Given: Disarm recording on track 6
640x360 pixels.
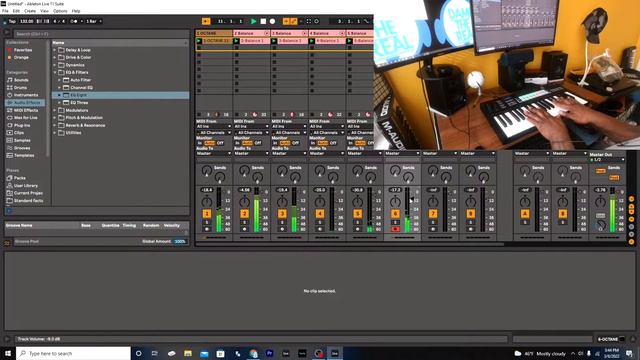Looking at the screenshot, I should click(x=395, y=229).
